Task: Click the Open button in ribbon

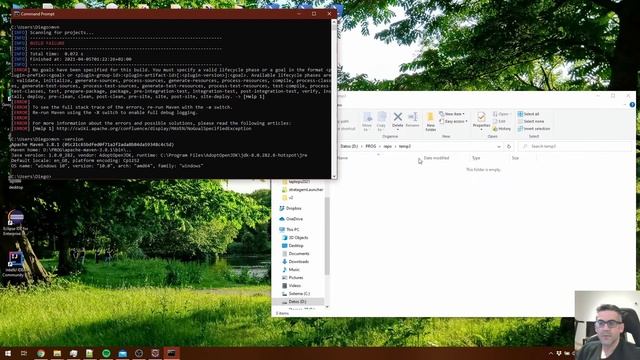Action: click(x=501, y=114)
